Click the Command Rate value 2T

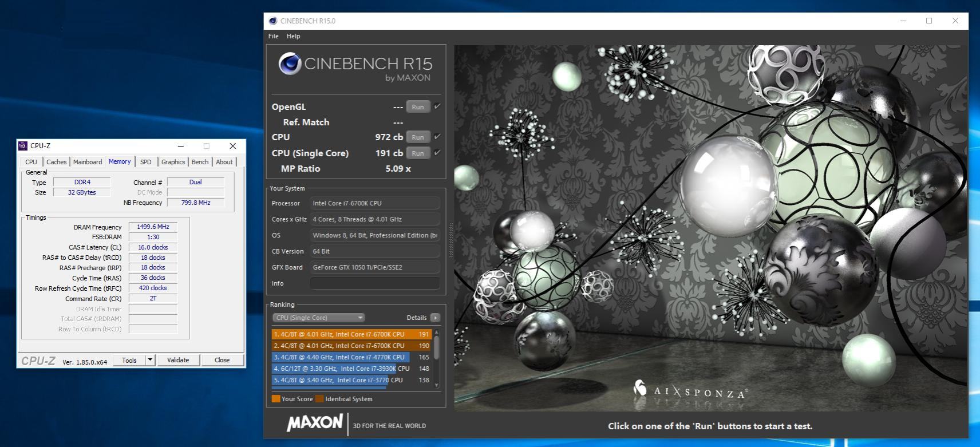pos(153,298)
